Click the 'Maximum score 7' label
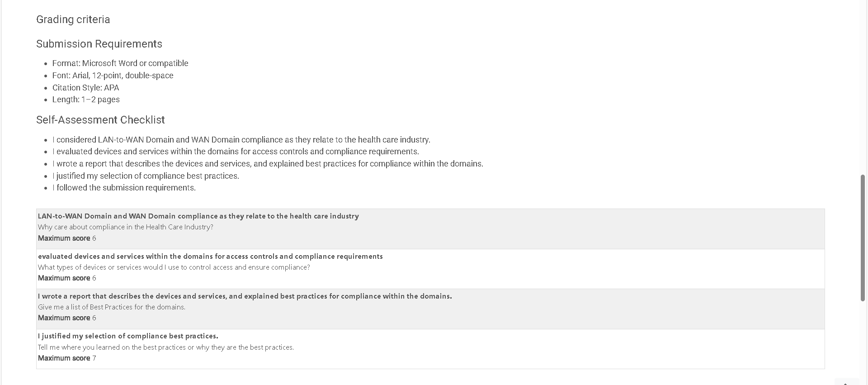Viewport: 868px width, 385px height. [x=67, y=358]
